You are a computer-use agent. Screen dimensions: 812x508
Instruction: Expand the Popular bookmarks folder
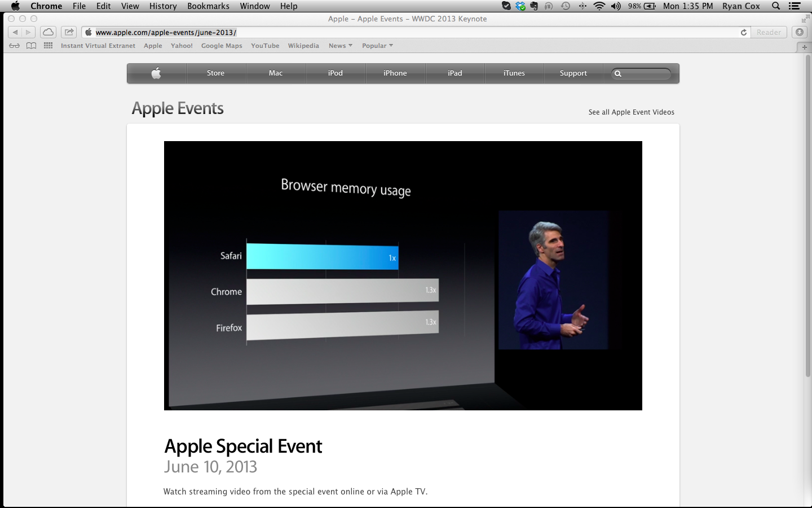click(x=377, y=46)
